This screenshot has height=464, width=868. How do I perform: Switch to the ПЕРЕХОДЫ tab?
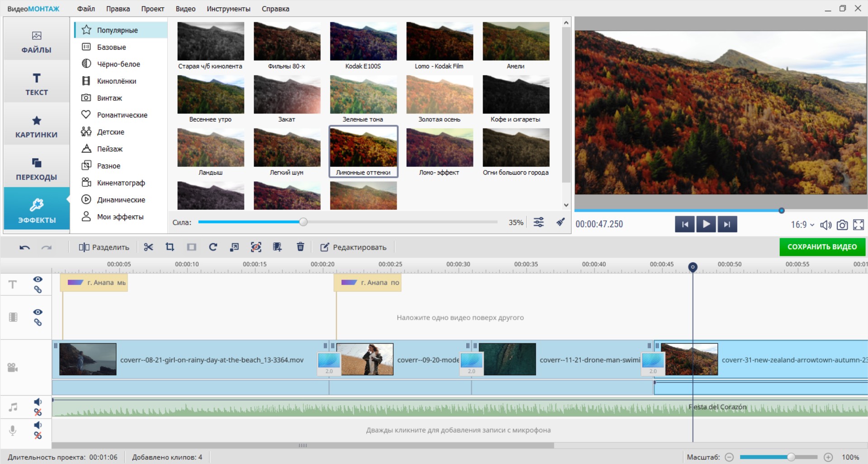(x=37, y=169)
